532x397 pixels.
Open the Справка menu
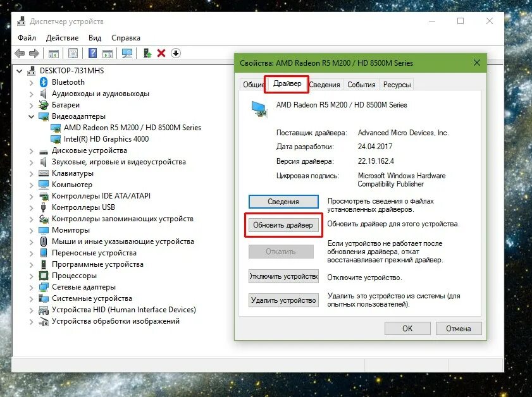(x=126, y=38)
